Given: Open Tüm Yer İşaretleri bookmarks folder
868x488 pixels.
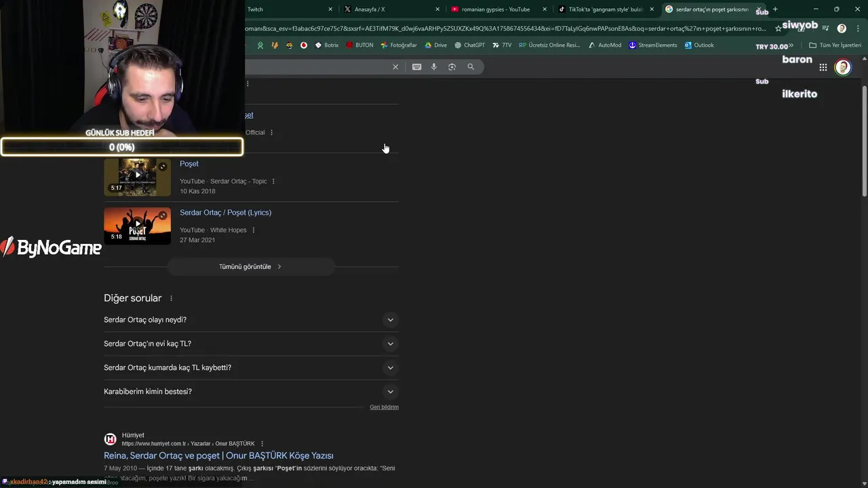Looking at the screenshot, I should coord(835,45).
